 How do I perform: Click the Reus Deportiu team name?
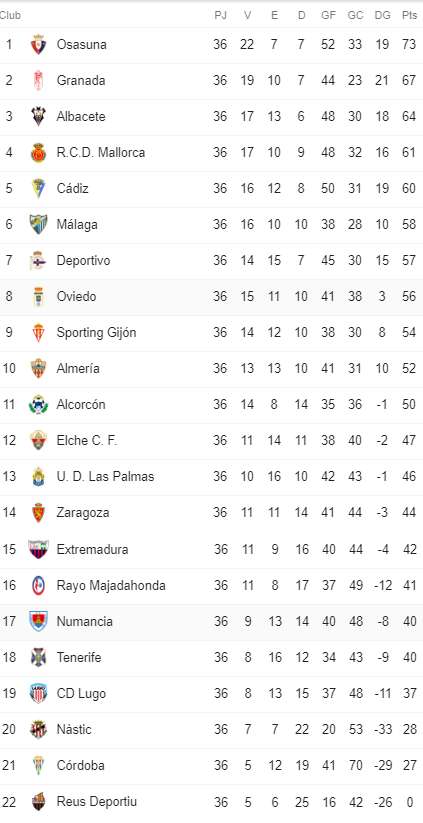pos(97,802)
